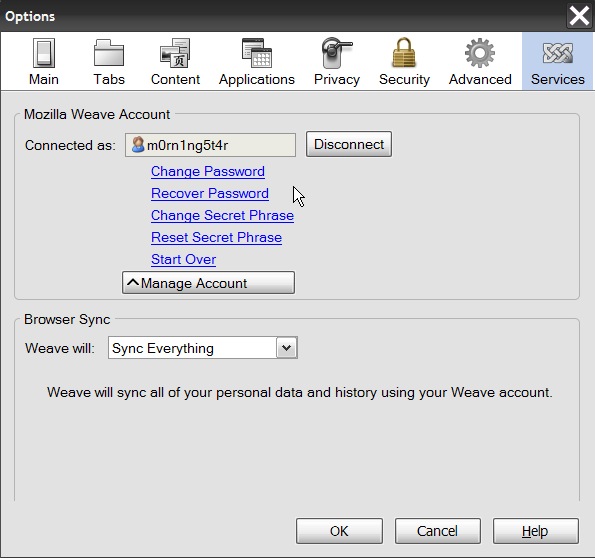Select the Tabs folder icon

coord(109,53)
